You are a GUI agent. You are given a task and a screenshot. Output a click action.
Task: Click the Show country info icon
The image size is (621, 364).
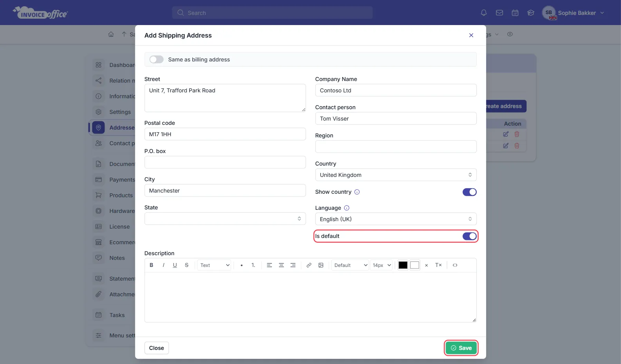coord(357,192)
